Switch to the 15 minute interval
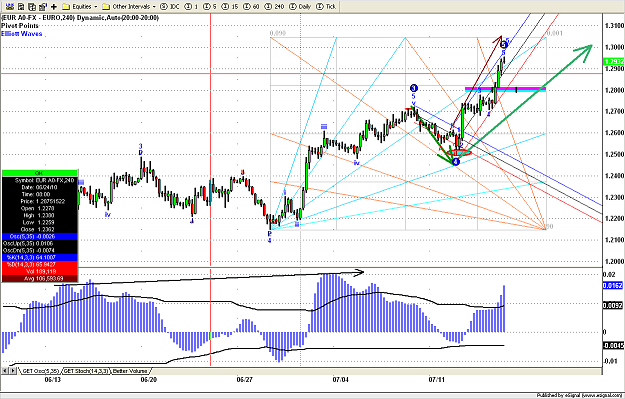This screenshot has width=625, height=399. [x=230, y=6]
